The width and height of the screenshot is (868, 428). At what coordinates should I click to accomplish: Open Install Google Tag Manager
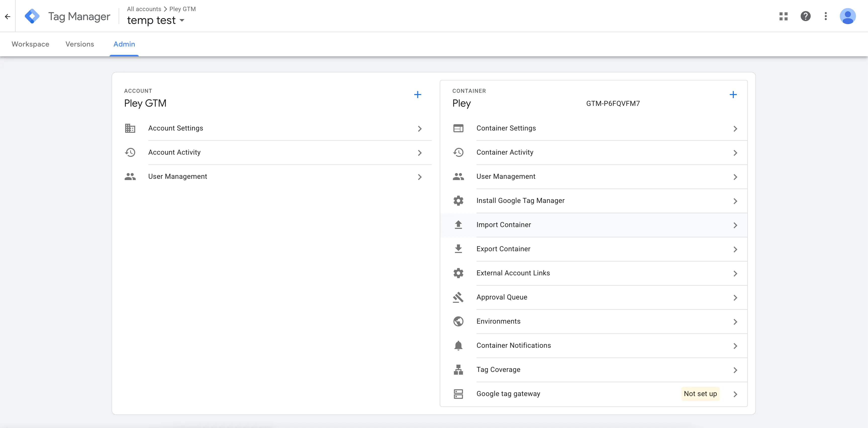(520, 201)
